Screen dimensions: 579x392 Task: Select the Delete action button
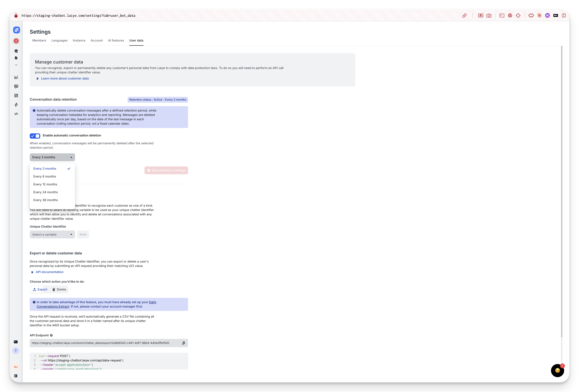click(59, 289)
